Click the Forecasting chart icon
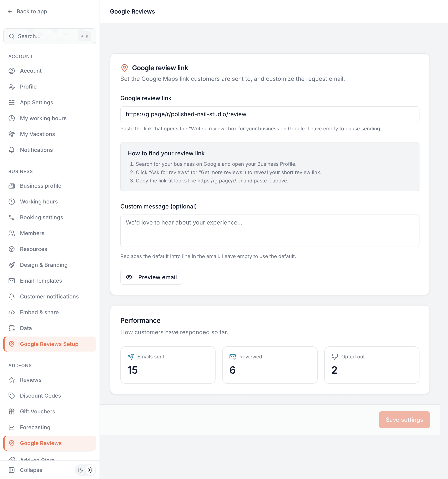Screen dimensions: 448x479 tap(12, 427)
